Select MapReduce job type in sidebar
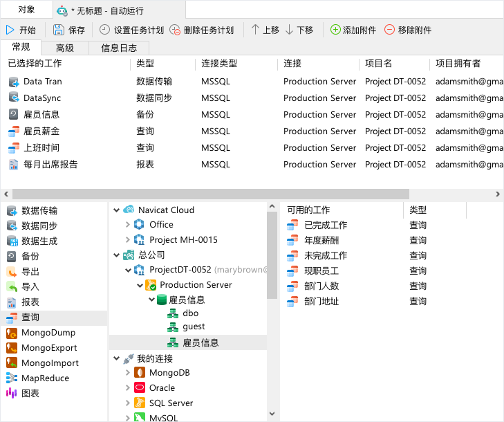This screenshot has width=504, height=422. click(45, 378)
